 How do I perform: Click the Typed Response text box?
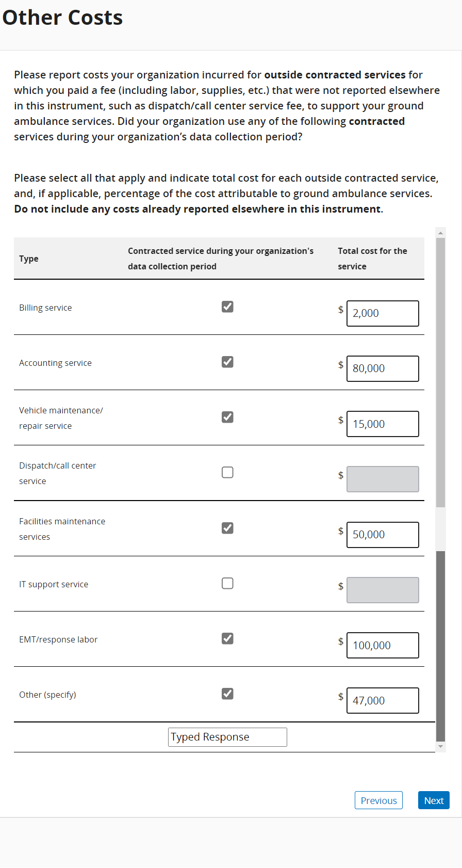(227, 737)
